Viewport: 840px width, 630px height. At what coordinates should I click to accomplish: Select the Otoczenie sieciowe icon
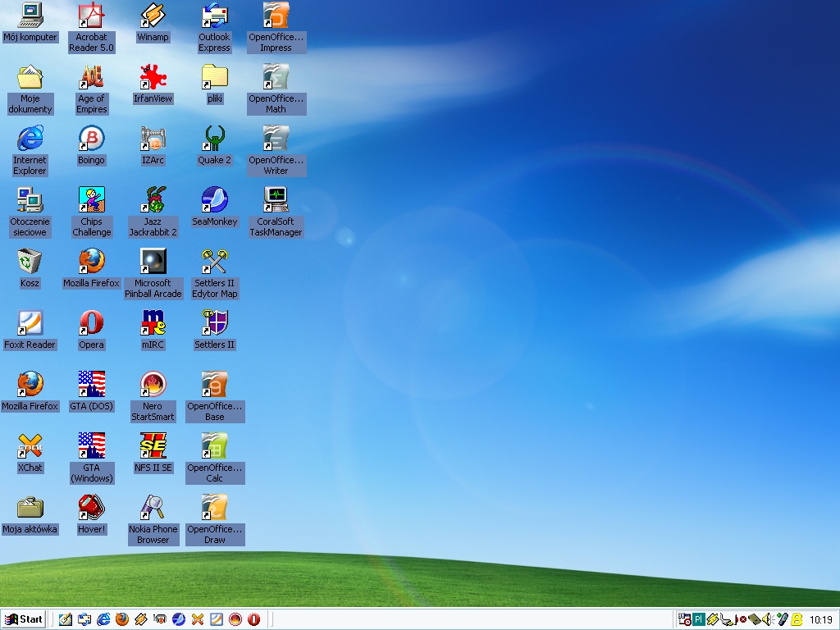tap(30, 212)
